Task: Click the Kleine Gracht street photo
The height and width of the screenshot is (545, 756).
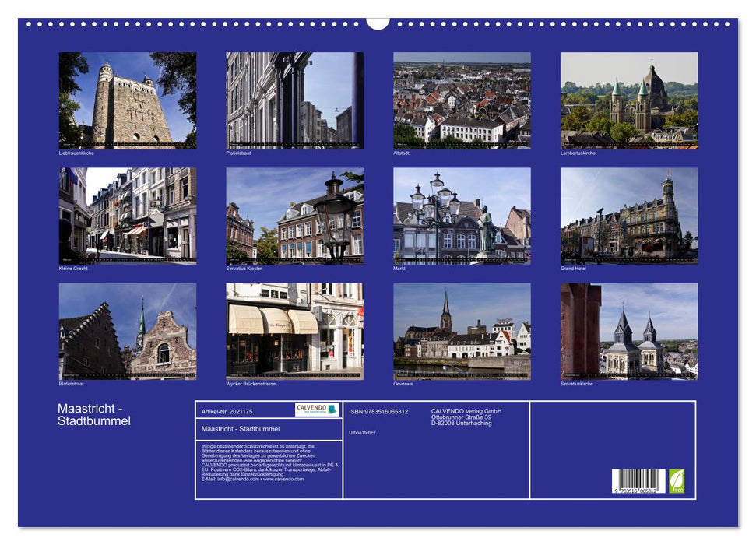Action: [x=123, y=214]
